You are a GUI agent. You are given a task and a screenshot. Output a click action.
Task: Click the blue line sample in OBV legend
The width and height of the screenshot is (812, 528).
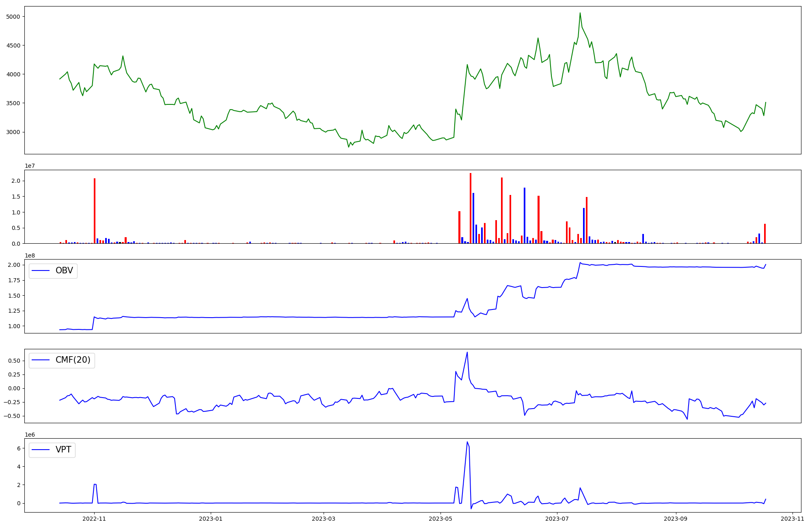(41, 271)
